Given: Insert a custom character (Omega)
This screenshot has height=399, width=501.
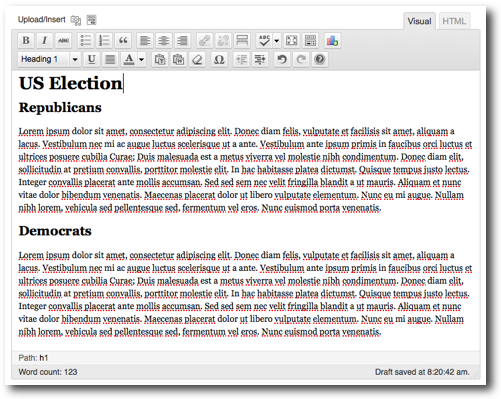Looking at the screenshot, I should pyautogui.click(x=219, y=59).
